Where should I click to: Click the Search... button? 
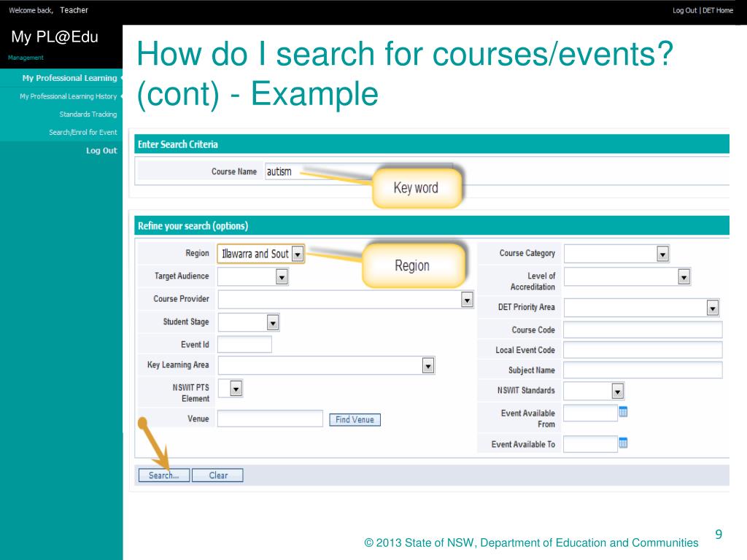(x=164, y=475)
